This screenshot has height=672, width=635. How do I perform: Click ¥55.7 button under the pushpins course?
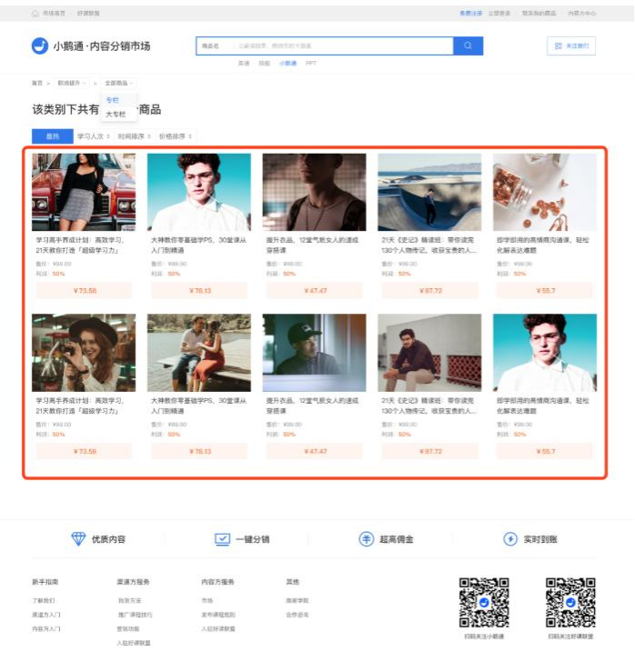pyautogui.click(x=545, y=291)
